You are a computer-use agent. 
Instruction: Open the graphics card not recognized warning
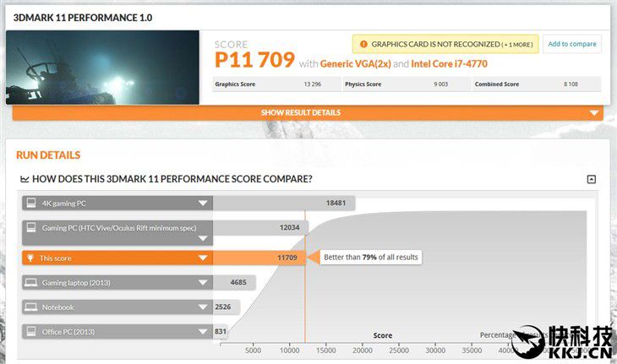pos(445,44)
